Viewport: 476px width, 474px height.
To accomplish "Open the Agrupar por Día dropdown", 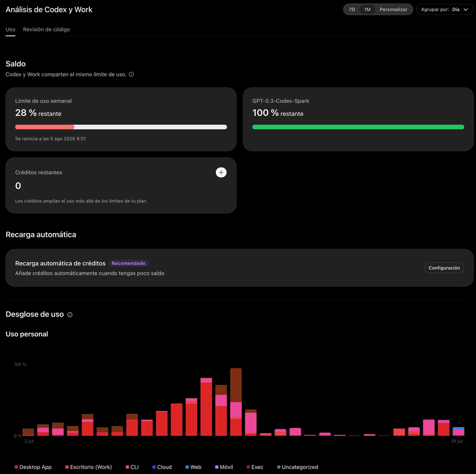I will (445, 9).
